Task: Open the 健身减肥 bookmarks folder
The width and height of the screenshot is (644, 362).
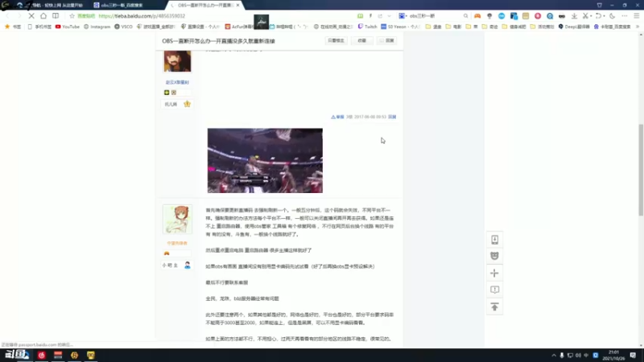Action: click(x=514, y=27)
